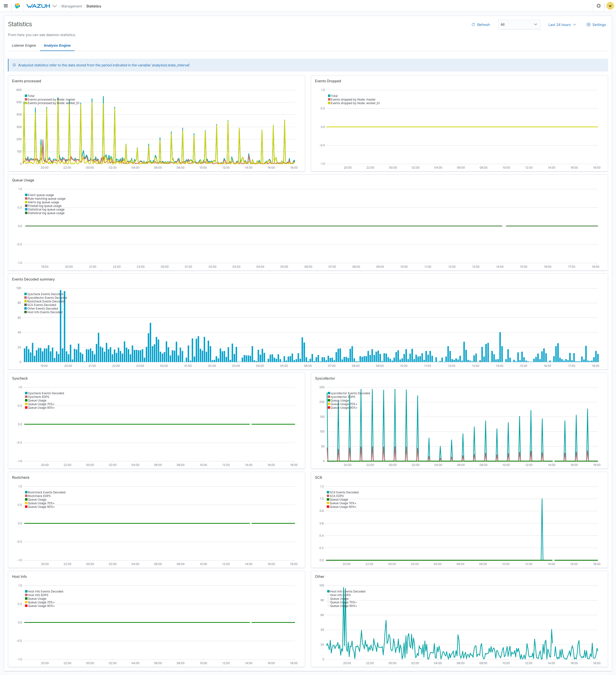Viewport: 616px width, 675px height.
Task: Toggle Events dropped by Node: worker_01 legend
Action: [x=354, y=103]
